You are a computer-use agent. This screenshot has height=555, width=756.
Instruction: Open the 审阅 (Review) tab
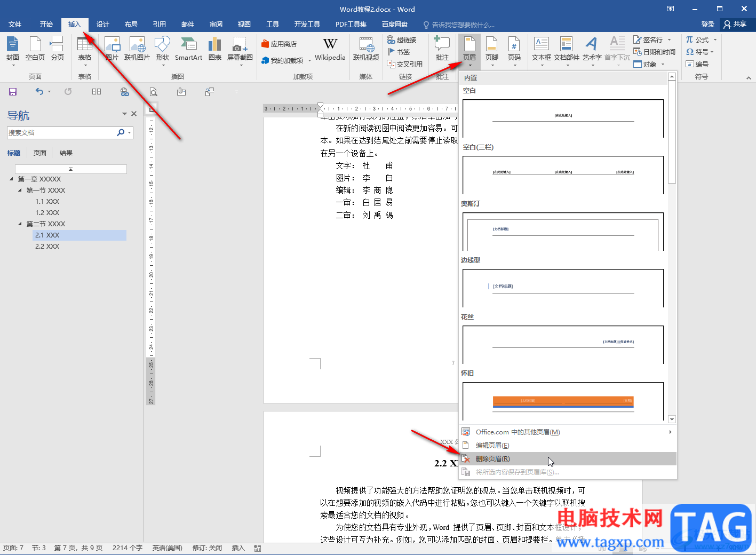216,25
